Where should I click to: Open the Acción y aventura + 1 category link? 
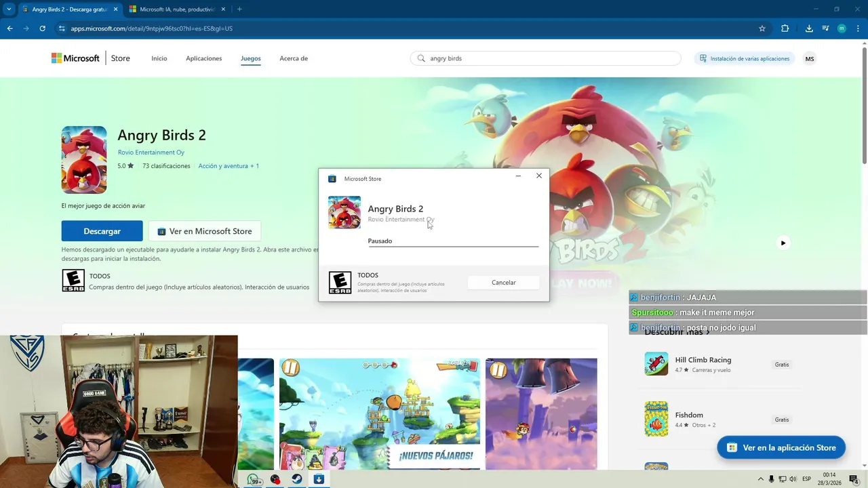pyautogui.click(x=229, y=166)
